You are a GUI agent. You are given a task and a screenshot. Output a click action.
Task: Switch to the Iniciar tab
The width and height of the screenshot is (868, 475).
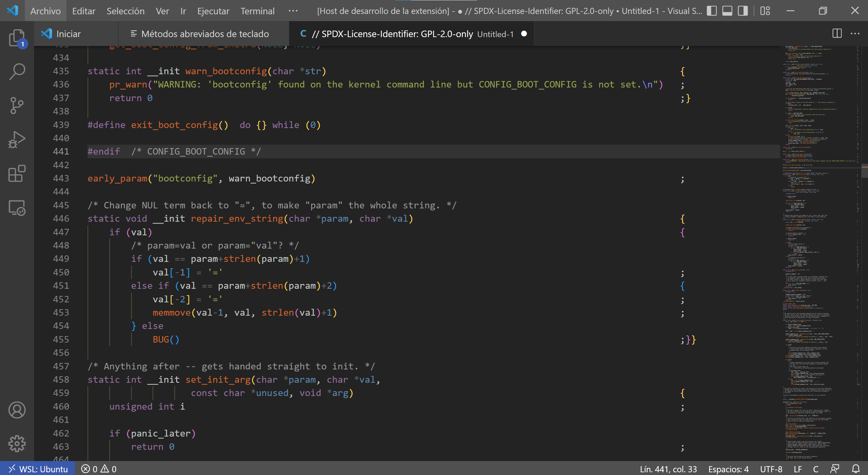[x=76, y=34]
